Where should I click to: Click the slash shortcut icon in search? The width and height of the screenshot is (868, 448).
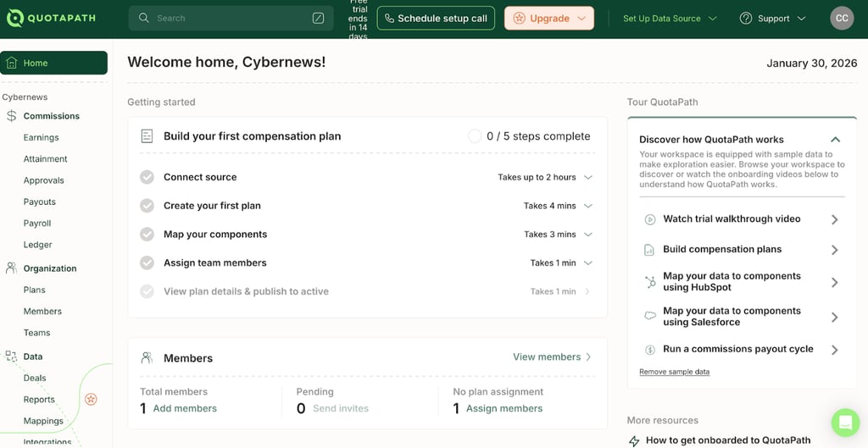point(319,19)
